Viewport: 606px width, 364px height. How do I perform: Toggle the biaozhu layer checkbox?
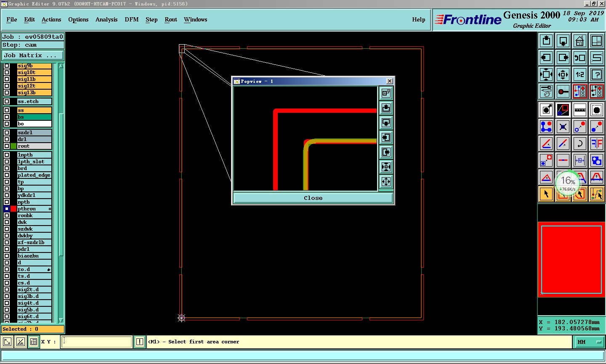[x=7, y=256]
